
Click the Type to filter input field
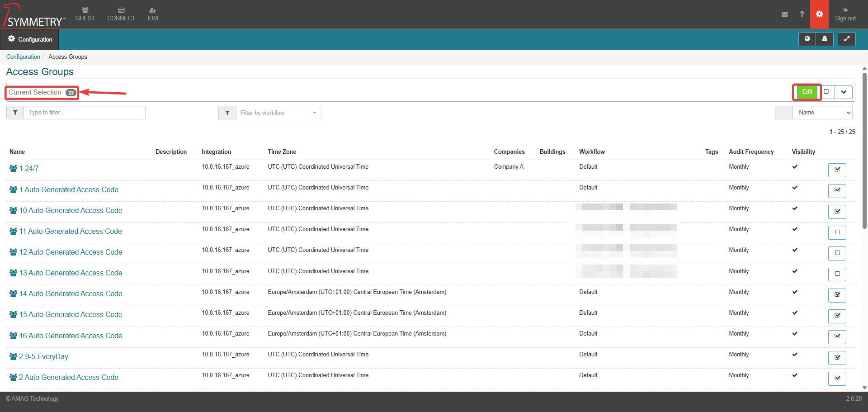point(84,113)
